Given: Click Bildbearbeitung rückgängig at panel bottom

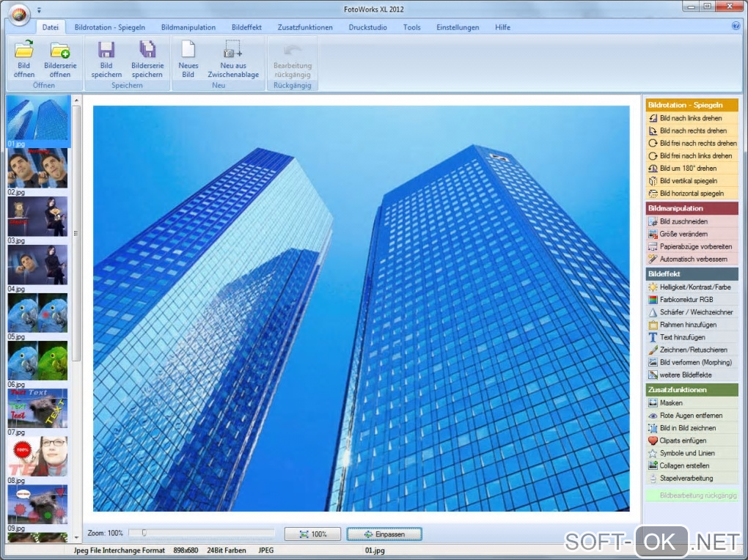Looking at the screenshot, I should [x=692, y=495].
